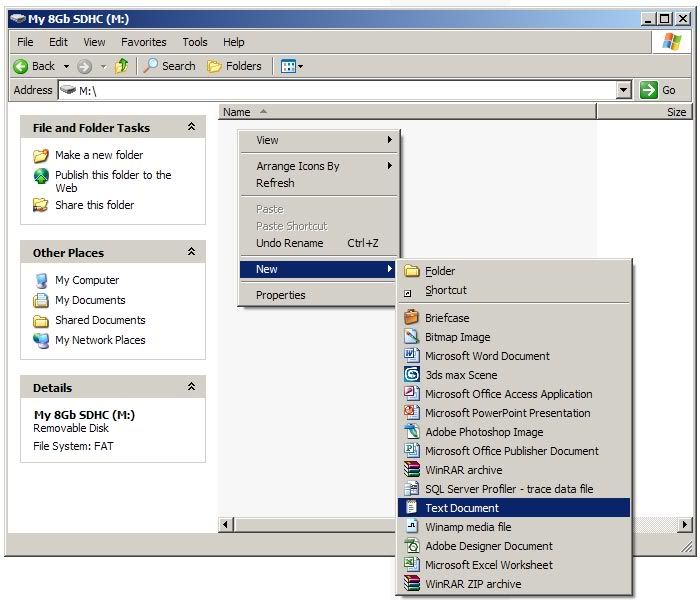
Task: Click the Microsoft Office Access Application icon
Action: pos(412,393)
